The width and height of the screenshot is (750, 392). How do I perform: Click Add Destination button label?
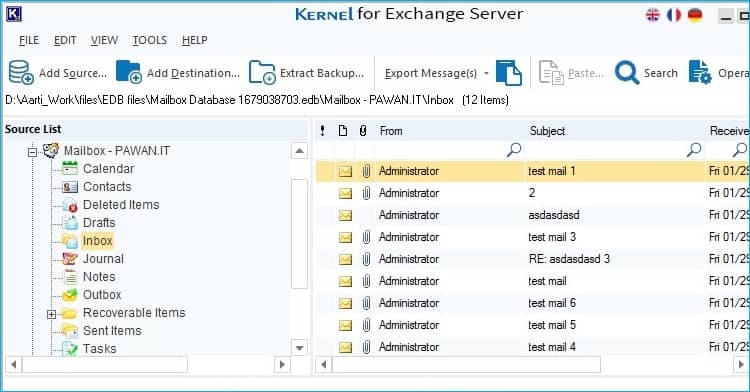pyautogui.click(x=193, y=73)
